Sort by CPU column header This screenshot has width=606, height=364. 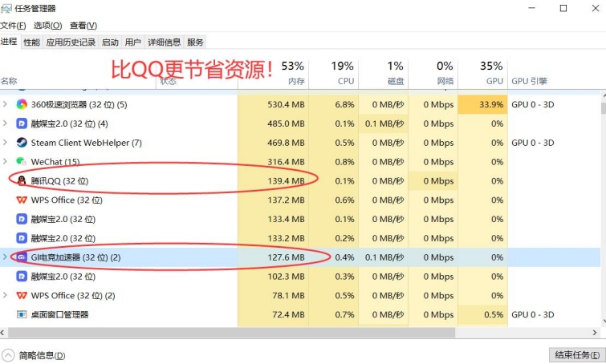[x=334, y=73]
